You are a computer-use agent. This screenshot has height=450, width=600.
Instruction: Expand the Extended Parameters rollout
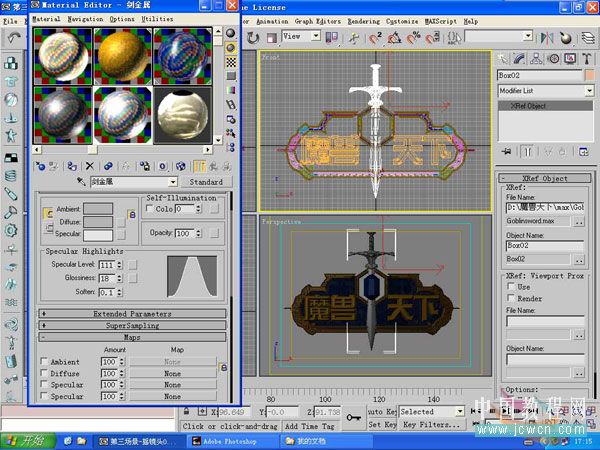tap(133, 313)
